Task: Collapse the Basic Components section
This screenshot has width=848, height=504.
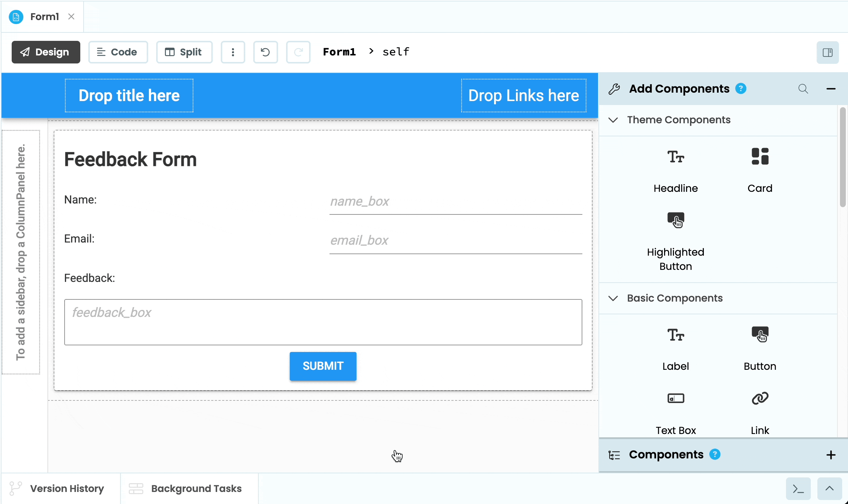Action: (613, 298)
